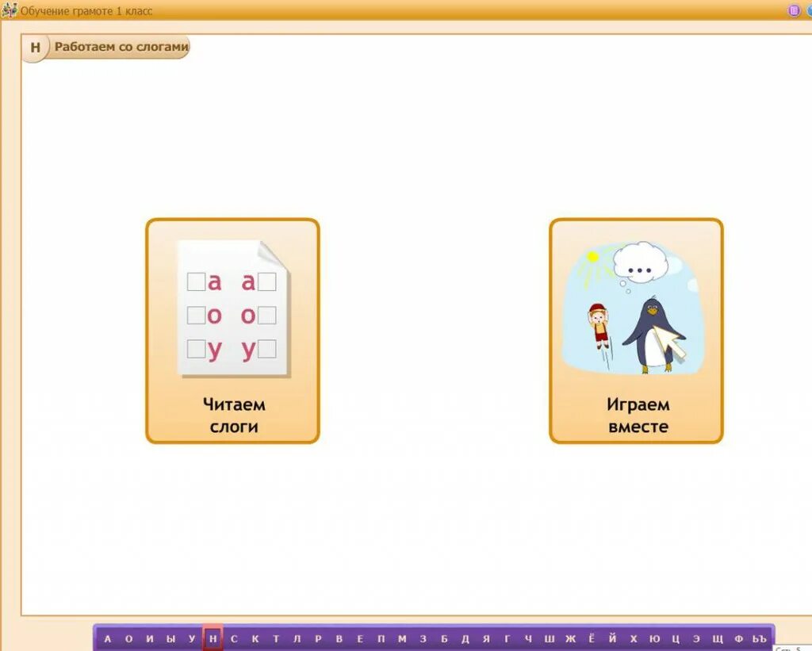Select letter Г in the alphabet bar

507,638
